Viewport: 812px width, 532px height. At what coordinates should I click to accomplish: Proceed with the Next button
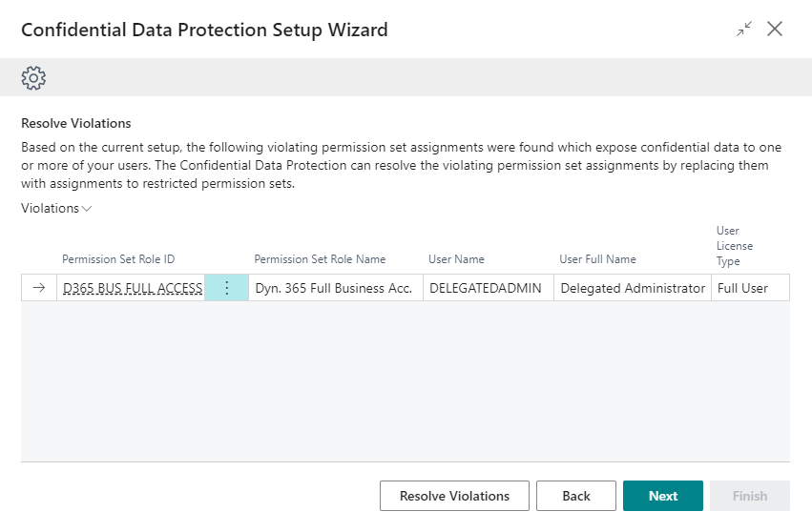click(662, 496)
